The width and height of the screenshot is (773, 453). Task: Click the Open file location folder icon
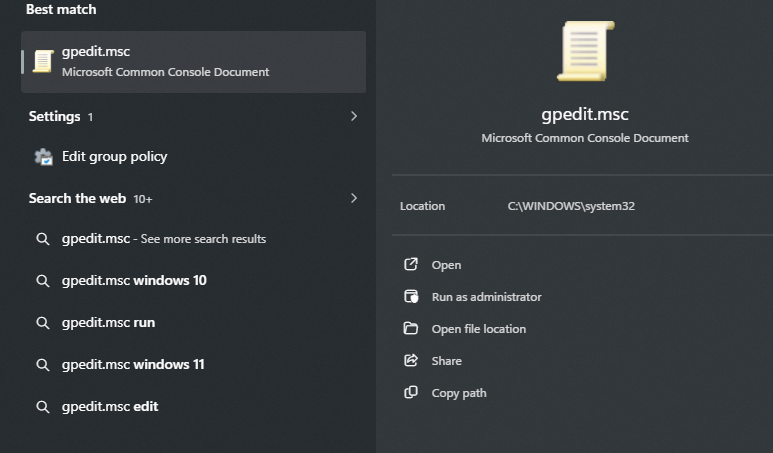(x=411, y=328)
